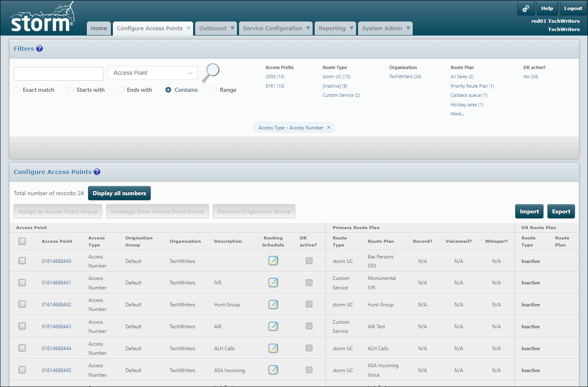The height and width of the screenshot is (387, 588).
Task: Focus the filter search text field
Action: [58, 74]
